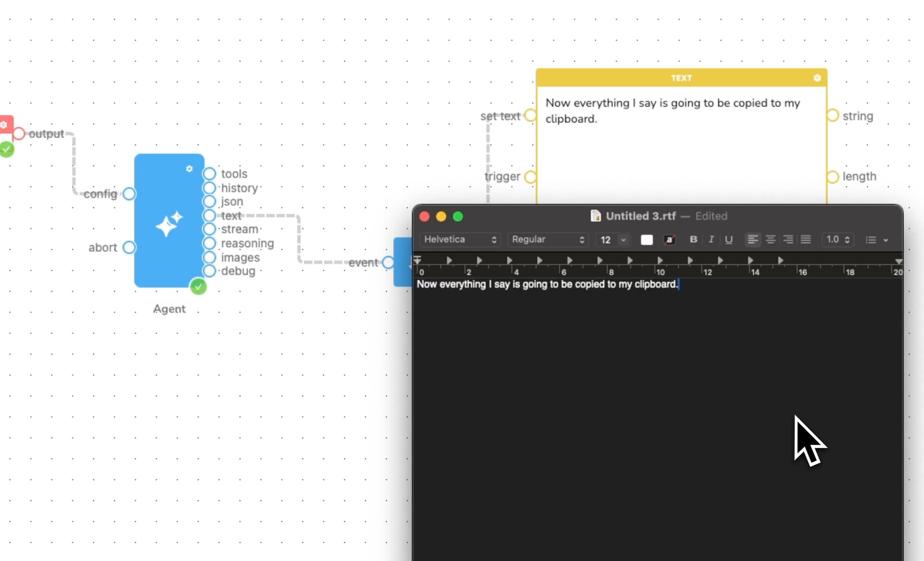Screen dimensions: 924x561
Task: Click the trigger input port on TEXT node
Action: coord(530,177)
